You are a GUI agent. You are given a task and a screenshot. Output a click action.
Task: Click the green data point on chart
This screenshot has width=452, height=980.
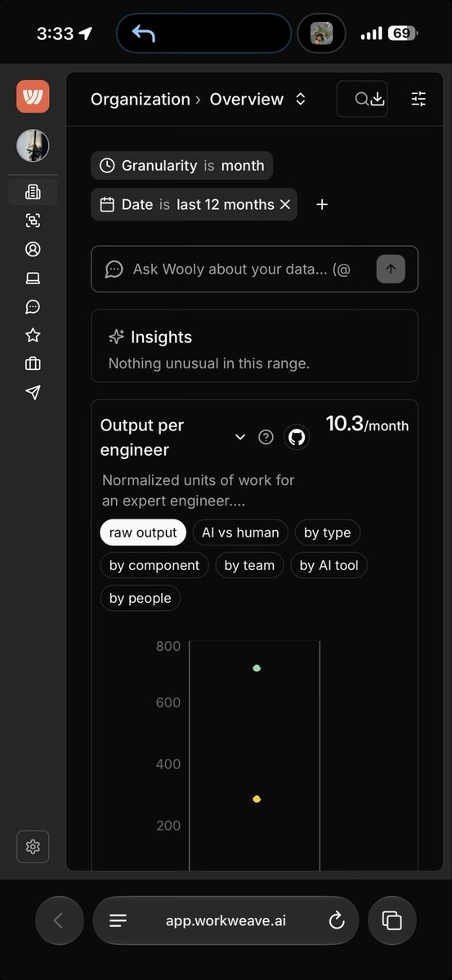(257, 668)
